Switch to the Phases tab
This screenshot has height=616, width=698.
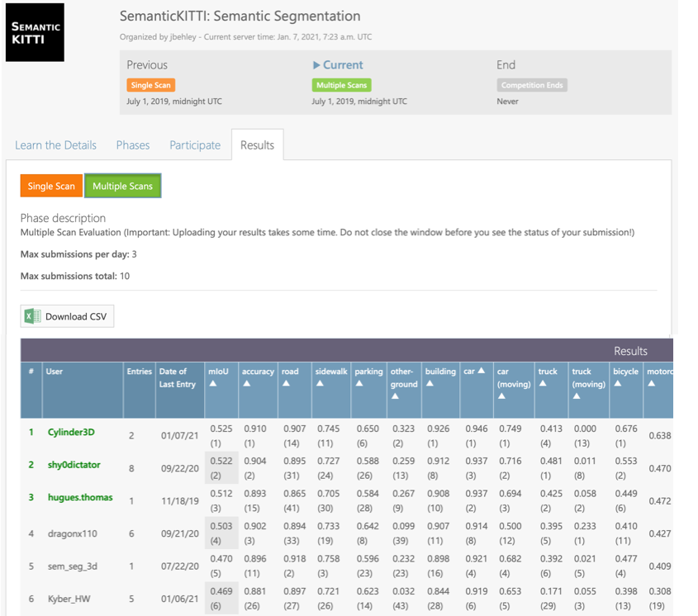coord(133,145)
